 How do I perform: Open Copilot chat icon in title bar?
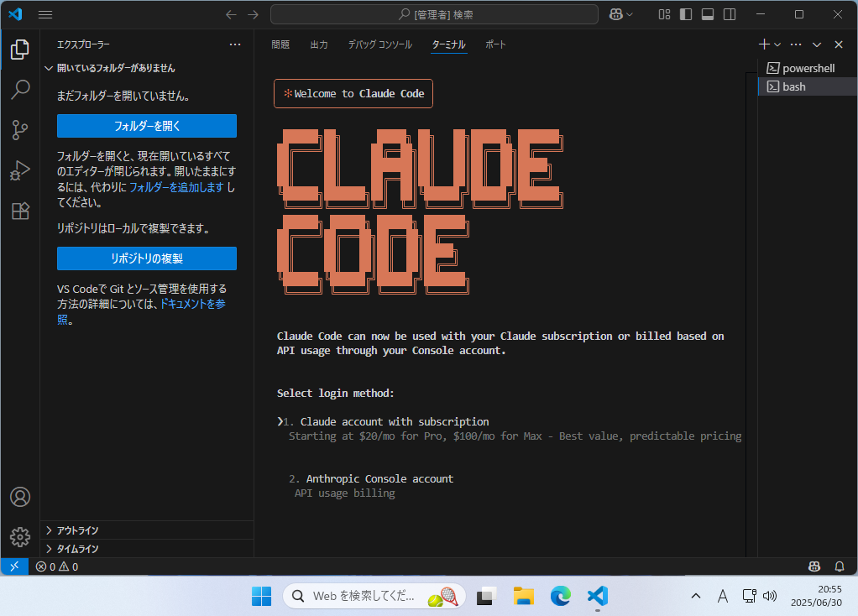click(x=615, y=15)
